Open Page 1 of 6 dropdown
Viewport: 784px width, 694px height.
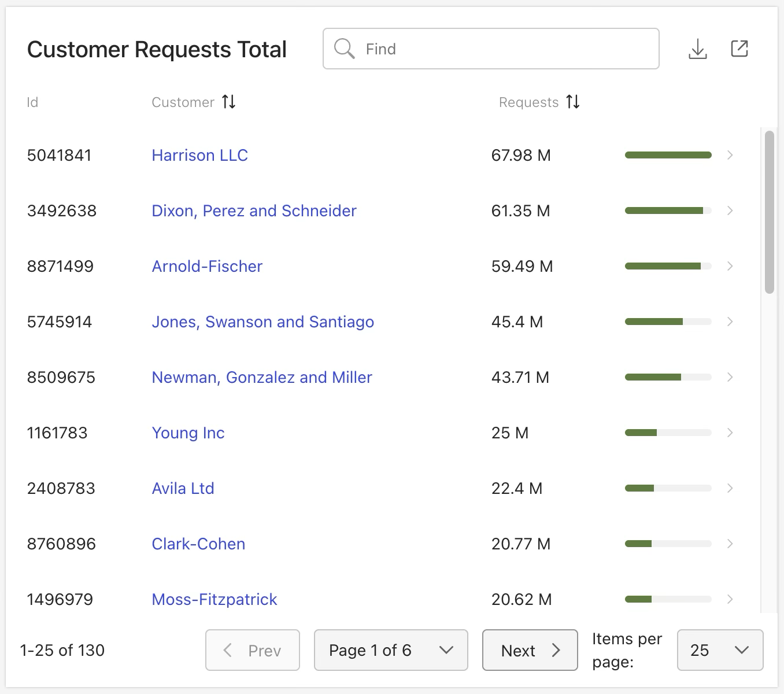(x=391, y=650)
